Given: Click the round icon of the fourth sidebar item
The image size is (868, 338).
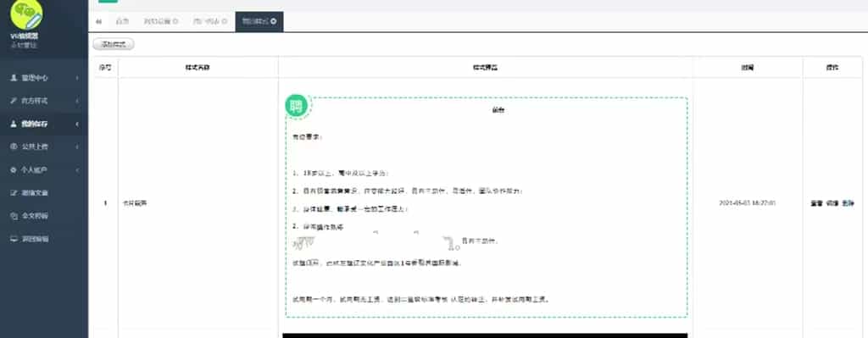Looking at the screenshot, I should 14,147.
